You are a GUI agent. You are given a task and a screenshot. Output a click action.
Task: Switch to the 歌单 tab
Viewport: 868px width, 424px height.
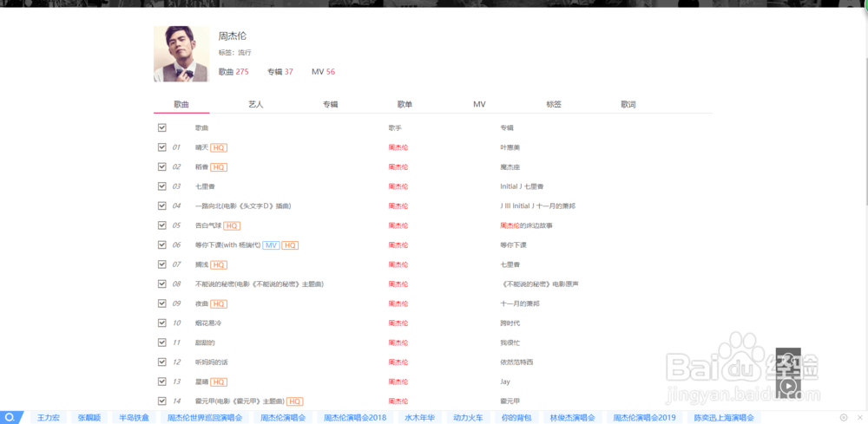[x=404, y=104]
